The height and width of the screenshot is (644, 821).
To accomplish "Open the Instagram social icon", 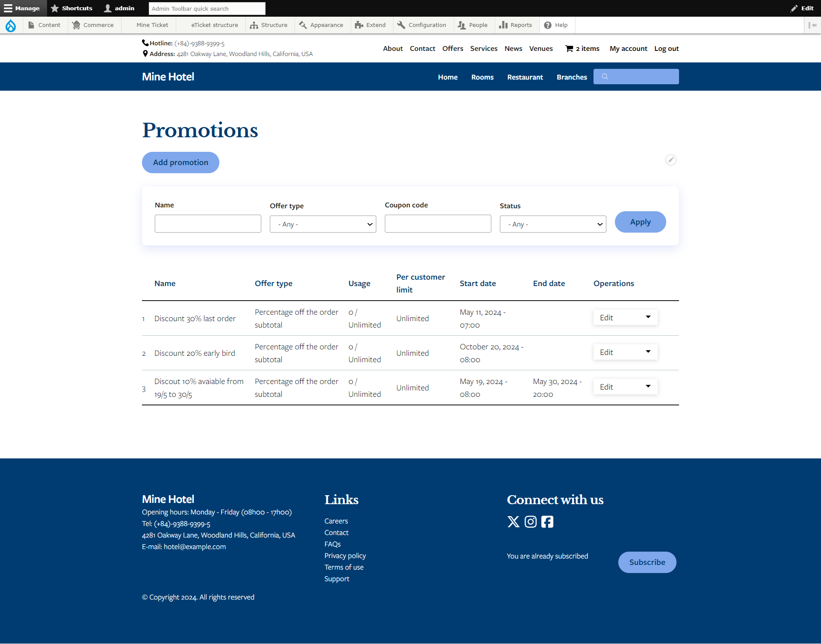I will point(530,522).
